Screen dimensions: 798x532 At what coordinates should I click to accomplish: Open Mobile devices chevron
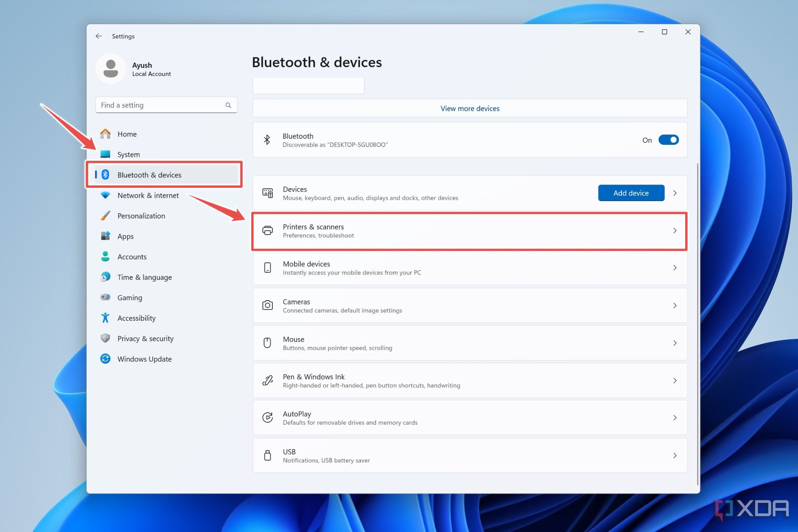coord(675,268)
